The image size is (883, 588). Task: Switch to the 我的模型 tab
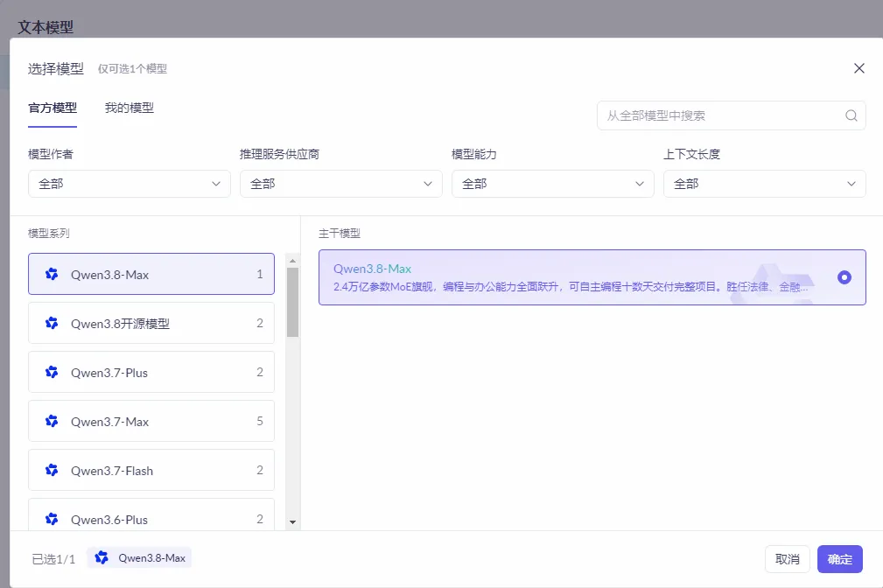tap(129, 108)
